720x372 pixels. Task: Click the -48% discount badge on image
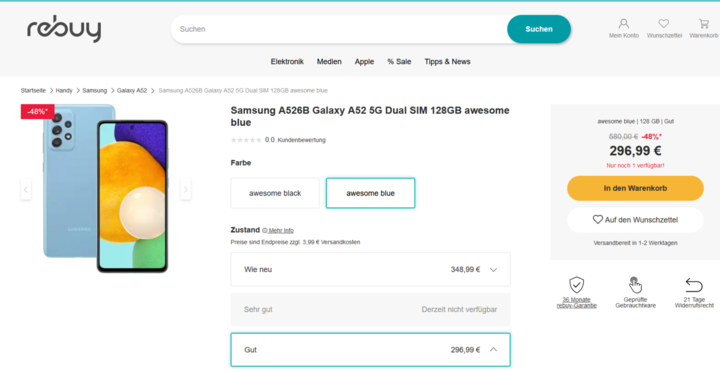tap(38, 112)
